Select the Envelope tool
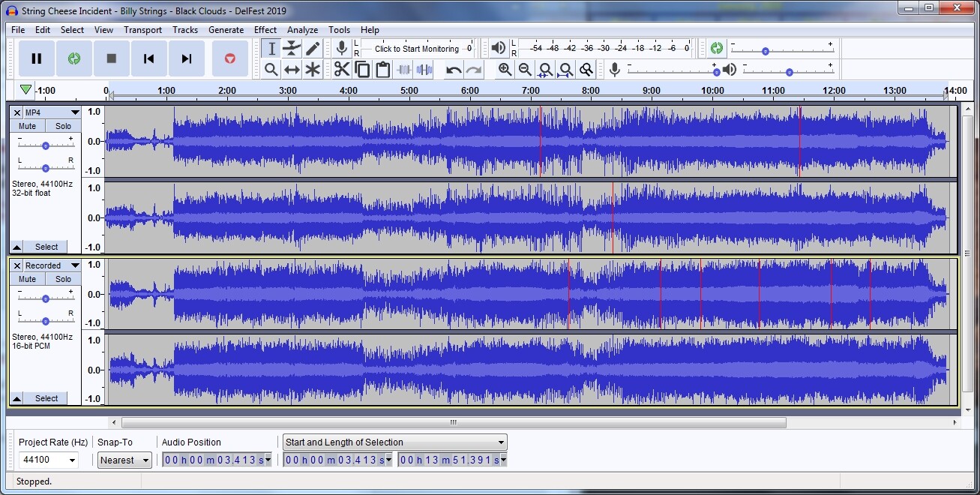 pos(292,49)
